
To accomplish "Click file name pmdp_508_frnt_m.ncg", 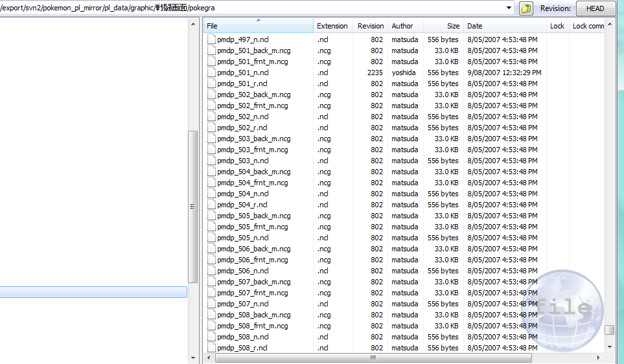I will pyautogui.click(x=253, y=326).
